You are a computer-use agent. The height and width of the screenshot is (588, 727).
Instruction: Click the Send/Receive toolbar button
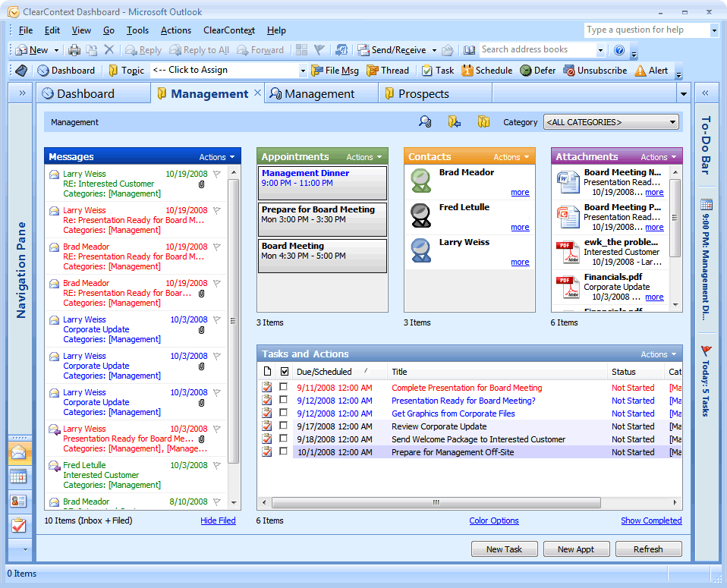click(392, 50)
